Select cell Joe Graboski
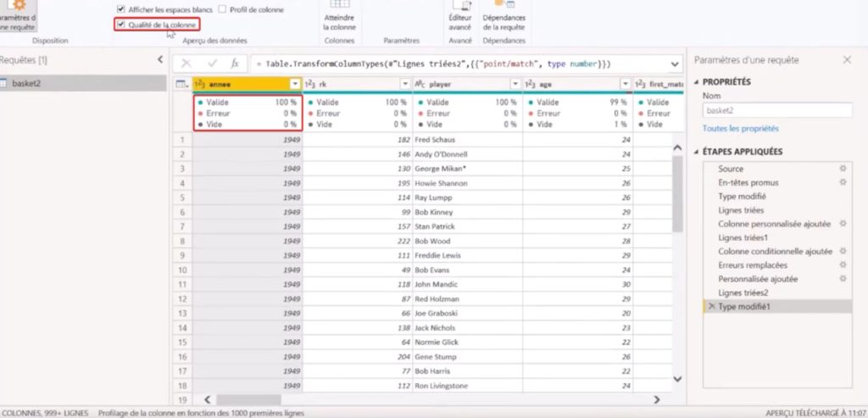This screenshot has height=418, width=868. [467, 314]
